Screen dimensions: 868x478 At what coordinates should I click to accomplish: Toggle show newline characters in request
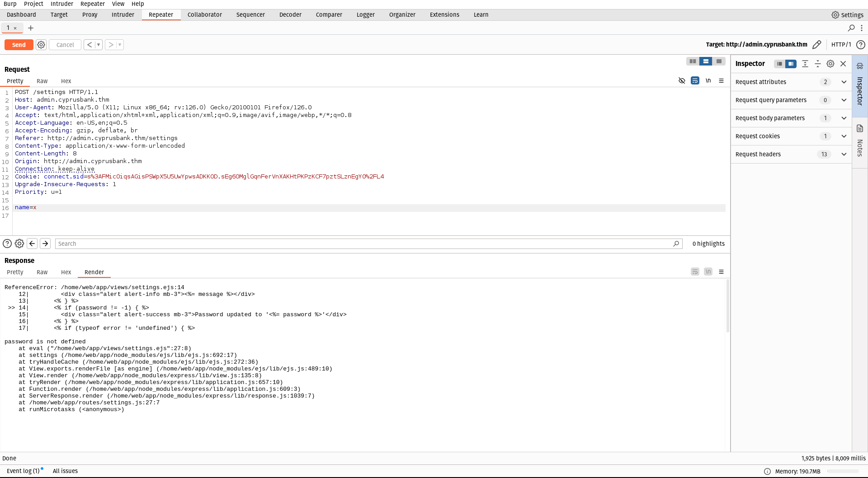708,81
